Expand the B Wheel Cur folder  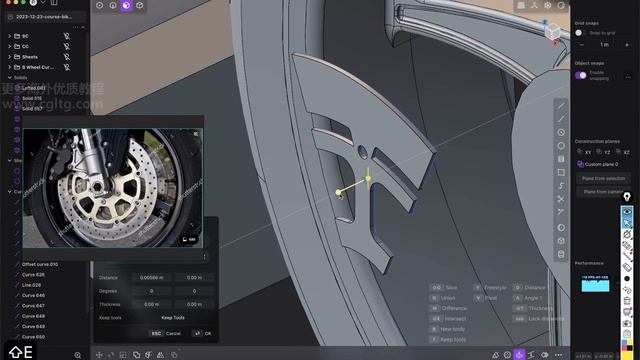pos(9,67)
